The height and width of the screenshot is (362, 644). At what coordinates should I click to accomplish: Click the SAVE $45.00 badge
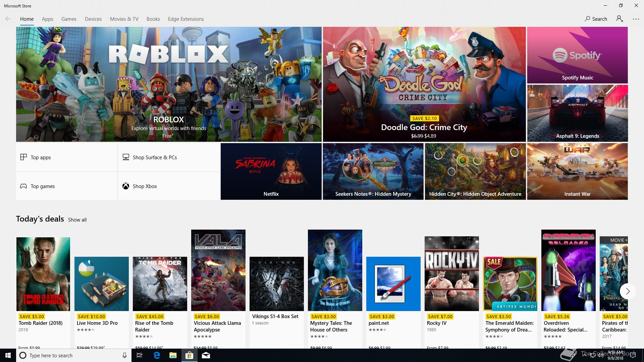(149, 316)
